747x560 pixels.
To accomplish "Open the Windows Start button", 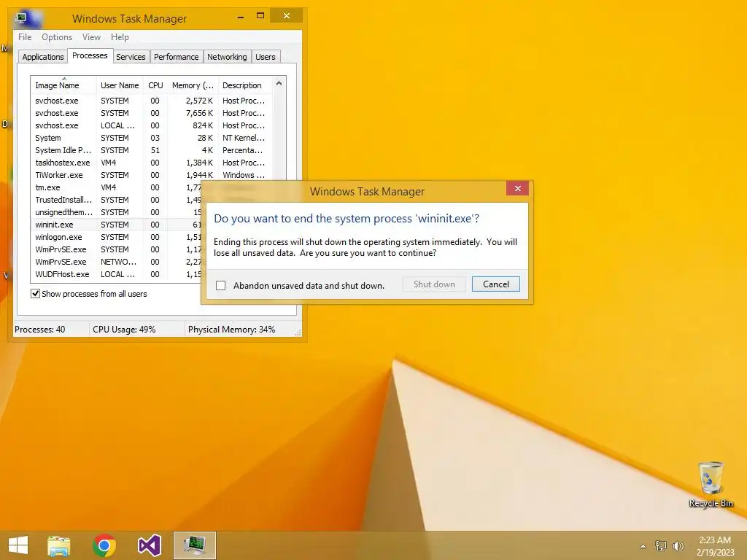I will click(18, 545).
